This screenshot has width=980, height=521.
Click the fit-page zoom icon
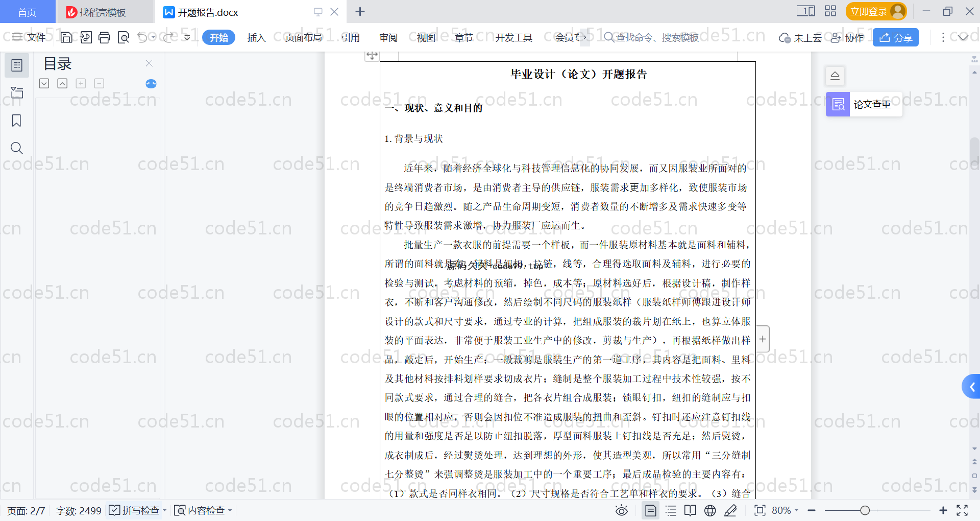pyautogui.click(x=760, y=510)
